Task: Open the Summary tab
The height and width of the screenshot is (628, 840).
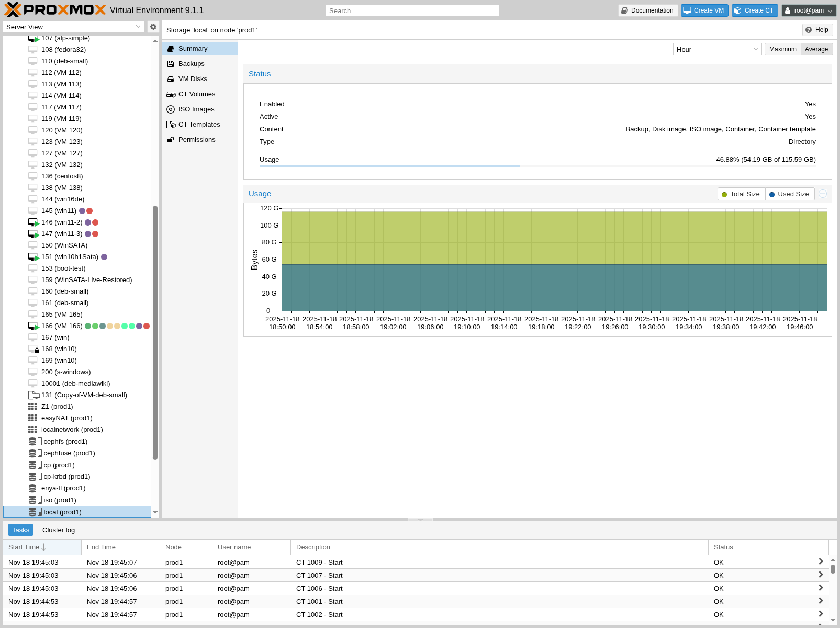Action: pos(199,49)
